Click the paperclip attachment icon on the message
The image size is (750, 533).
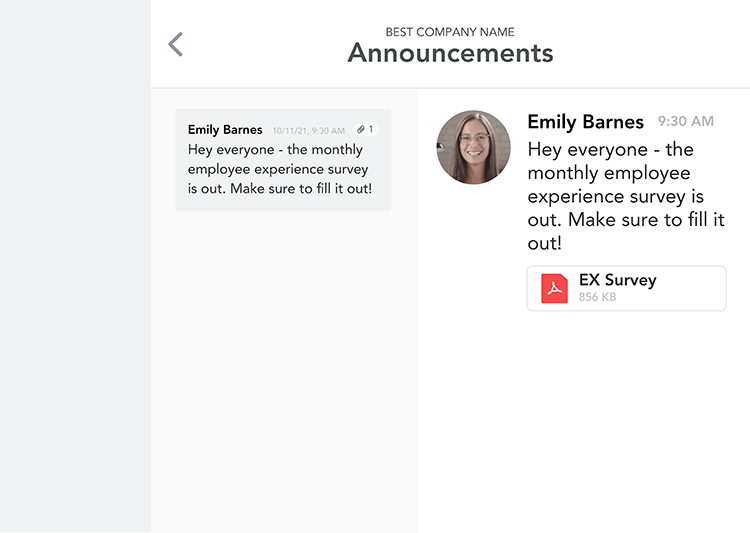(361, 129)
